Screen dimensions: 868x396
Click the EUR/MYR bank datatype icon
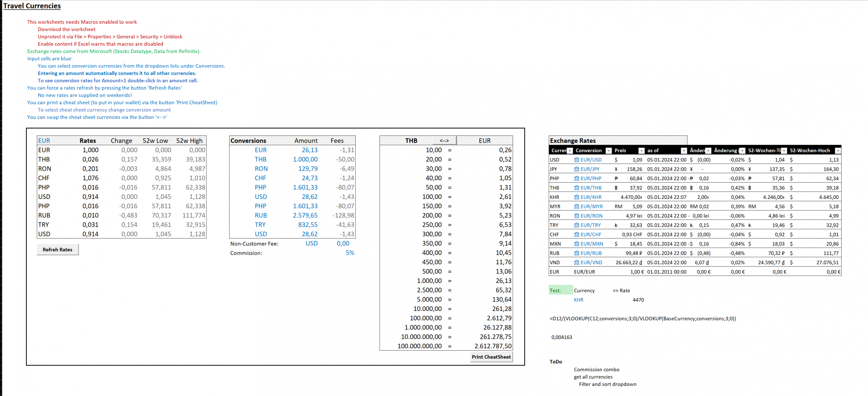[x=576, y=206]
